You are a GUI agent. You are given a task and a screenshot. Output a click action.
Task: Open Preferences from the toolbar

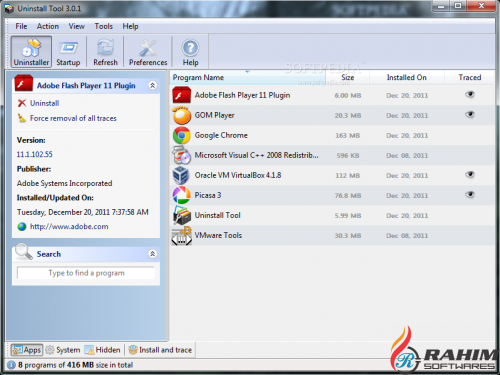coord(148,52)
